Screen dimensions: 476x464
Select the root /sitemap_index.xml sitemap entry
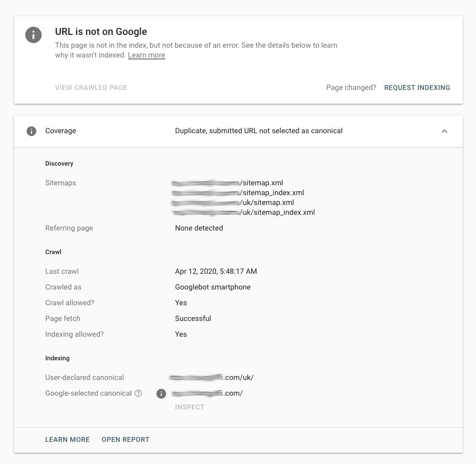click(238, 193)
